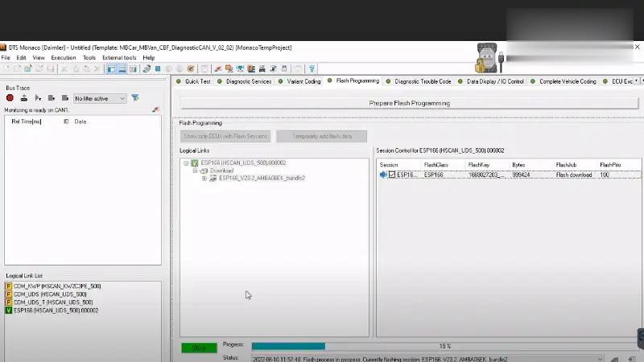Click the red plug connector toolbar icon
The height and width of the screenshot is (362, 644).
[x=218, y=68]
